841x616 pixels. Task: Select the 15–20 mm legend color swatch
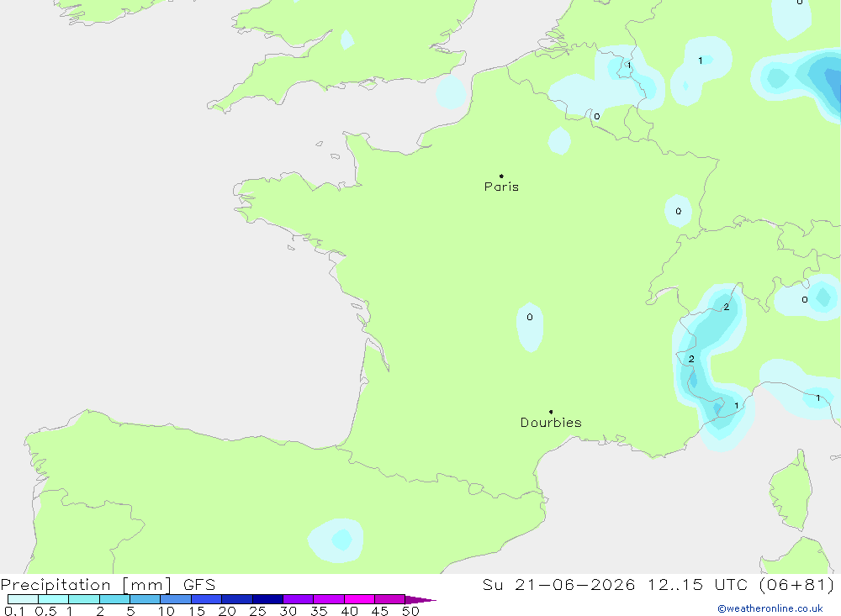coord(207,599)
